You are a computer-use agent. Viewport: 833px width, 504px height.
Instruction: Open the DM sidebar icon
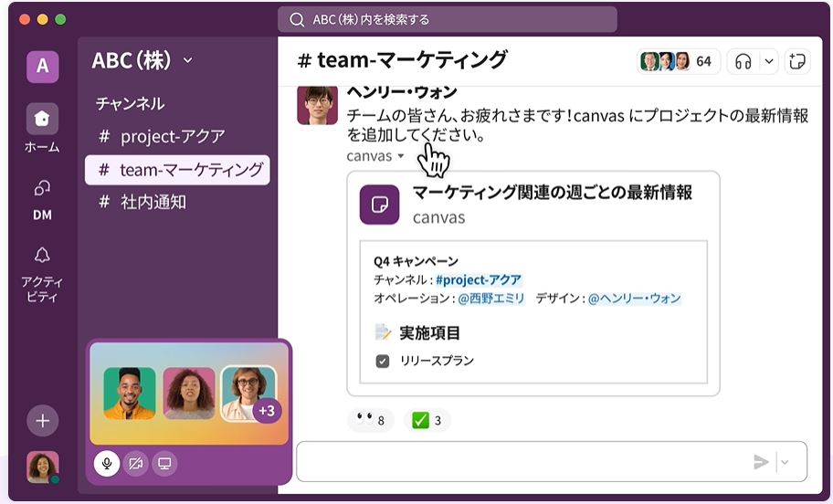tap(43, 188)
